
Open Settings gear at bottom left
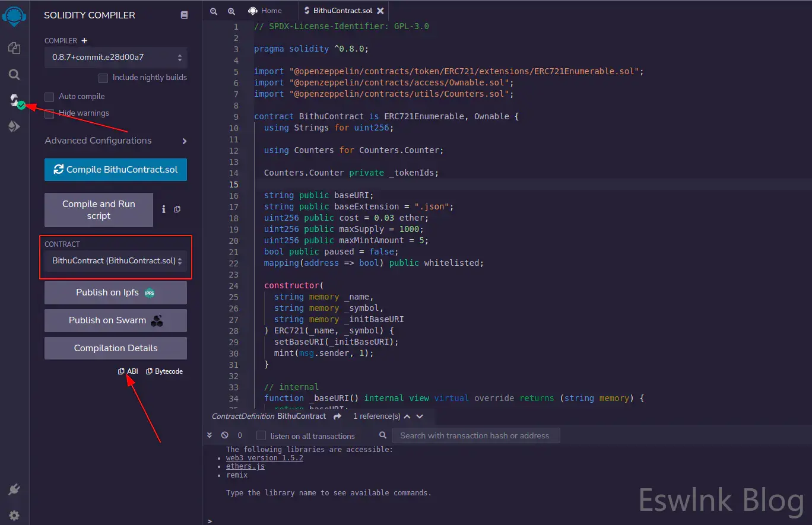coord(14,515)
